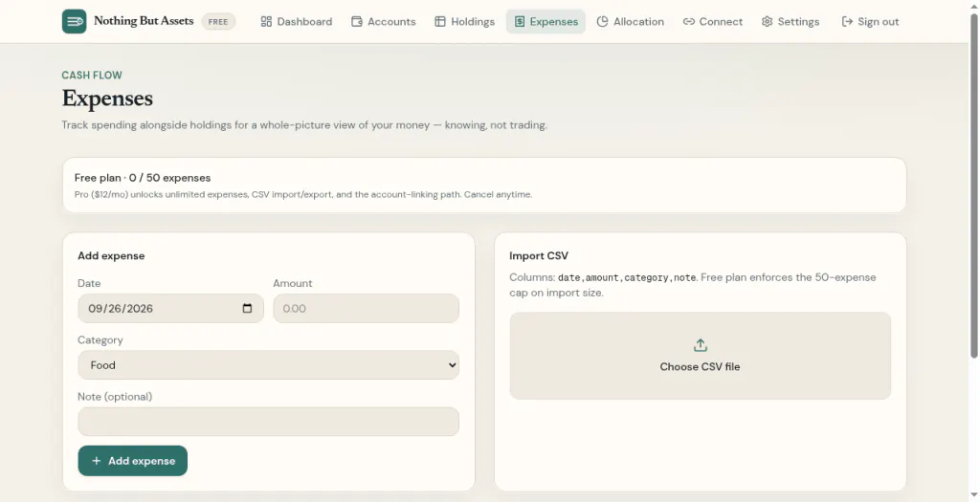The image size is (980, 502).
Task: Sign out of the app
Action: (870, 21)
